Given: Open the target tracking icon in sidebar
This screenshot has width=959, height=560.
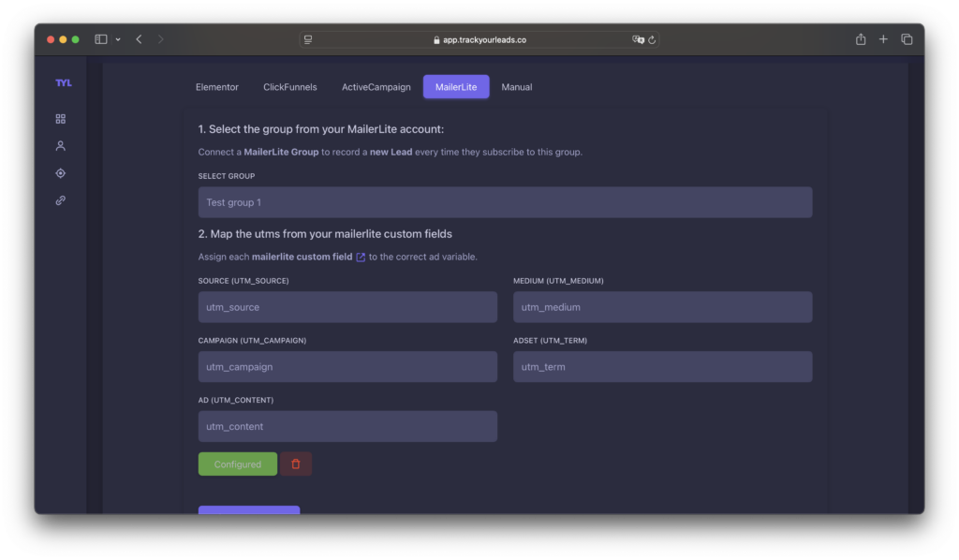Looking at the screenshot, I should tap(61, 173).
